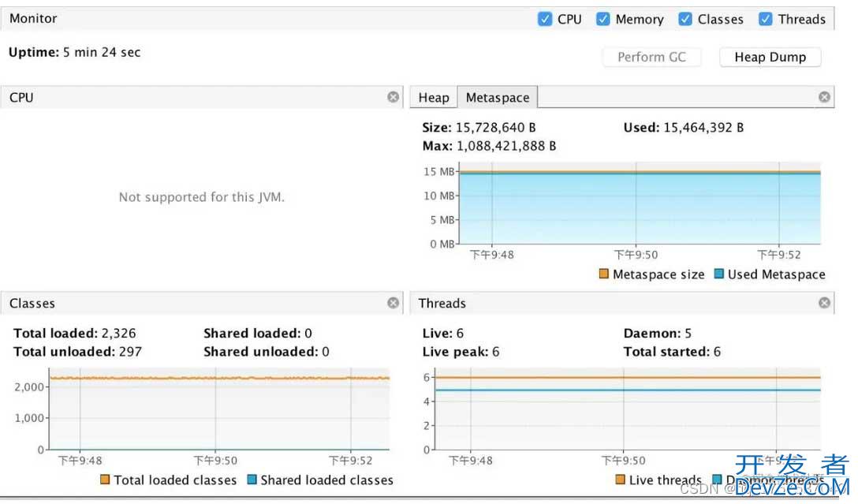Image resolution: width=858 pixels, height=504 pixels.
Task: Click the CPU panel header label
Action: coord(21,97)
